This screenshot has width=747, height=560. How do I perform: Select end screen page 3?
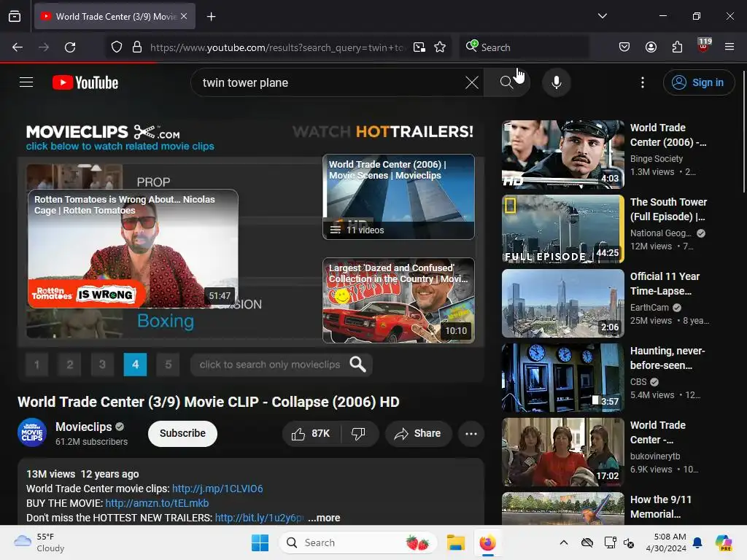coord(102,365)
